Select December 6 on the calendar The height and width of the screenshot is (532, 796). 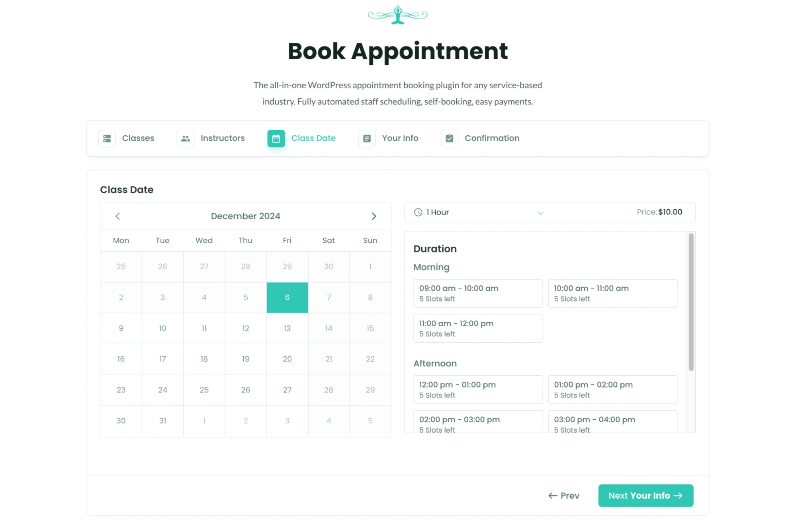[x=287, y=297]
